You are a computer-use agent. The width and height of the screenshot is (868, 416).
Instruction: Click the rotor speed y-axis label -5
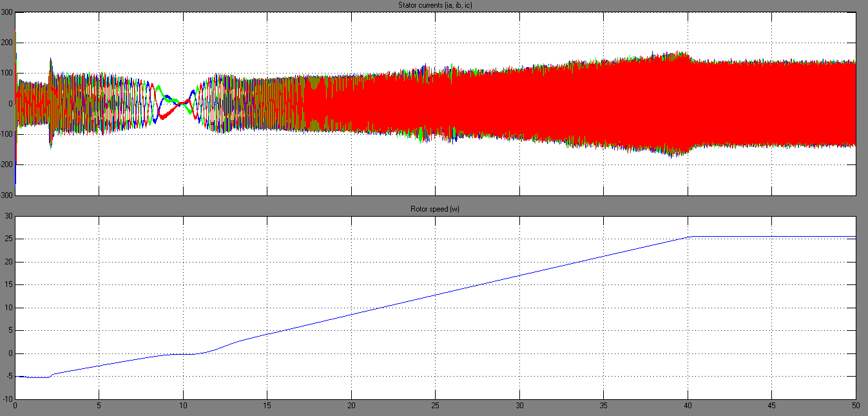8,377
